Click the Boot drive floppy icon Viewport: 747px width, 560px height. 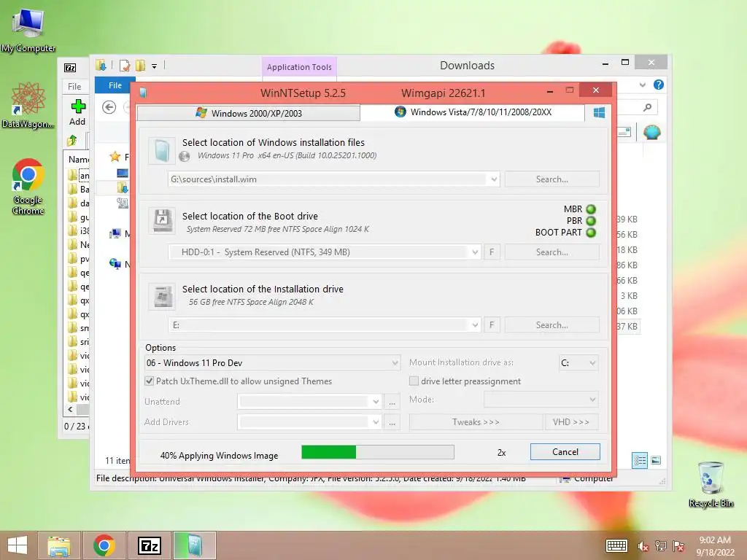click(x=161, y=221)
